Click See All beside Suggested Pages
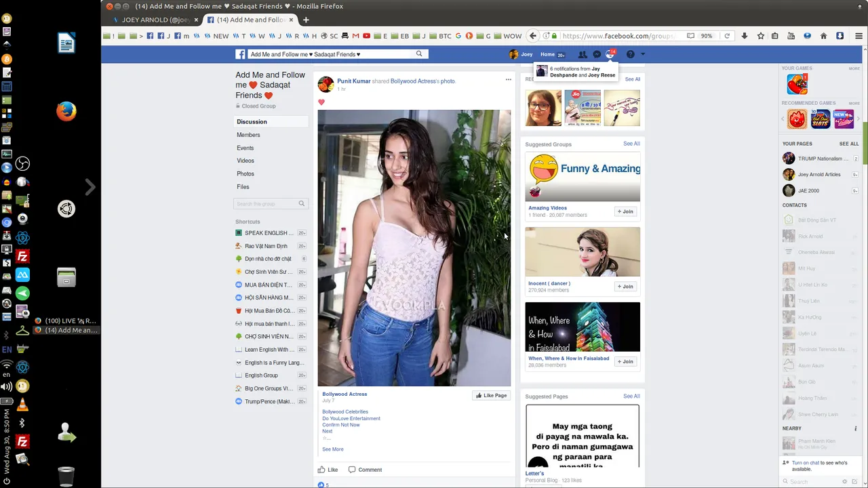Viewport: 868px width, 488px height. [x=631, y=396]
